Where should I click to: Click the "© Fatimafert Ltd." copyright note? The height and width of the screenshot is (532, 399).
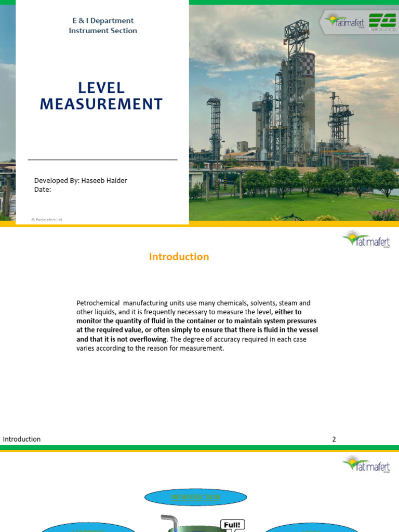[47, 220]
